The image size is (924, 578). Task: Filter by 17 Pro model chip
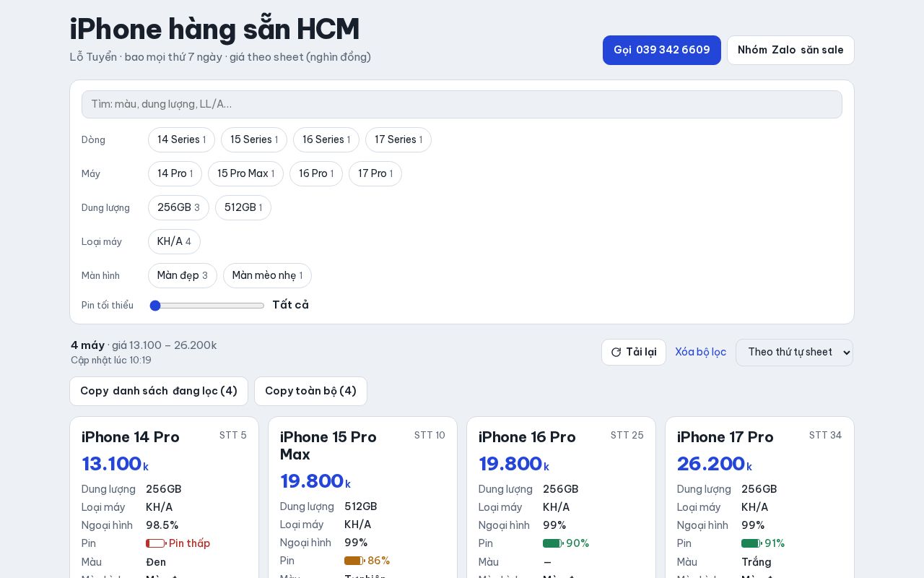pyautogui.click(x=375, y=173)
